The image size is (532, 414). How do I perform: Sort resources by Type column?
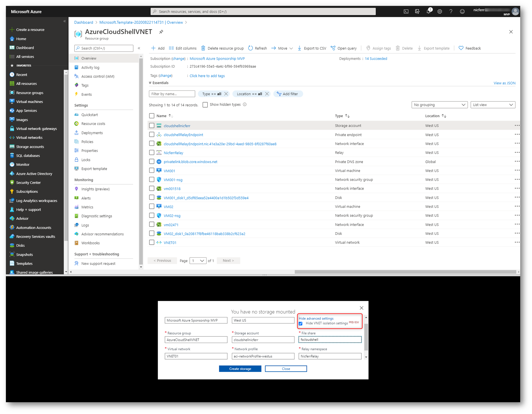coord(342,116)
